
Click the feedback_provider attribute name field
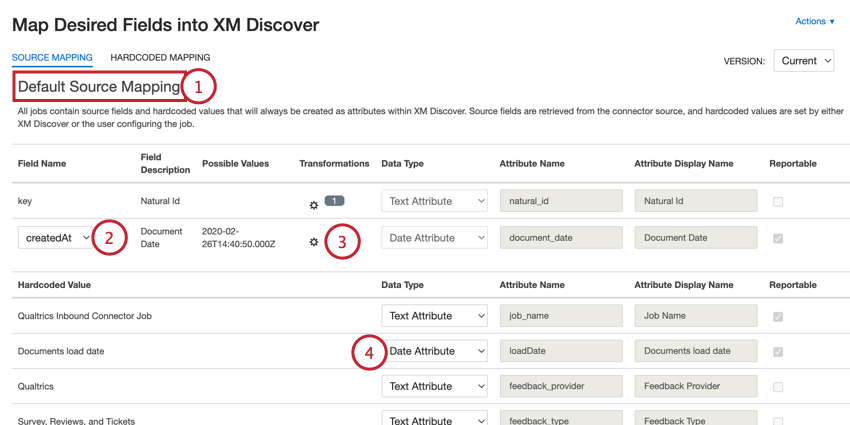pyautogui.click(x=560, y=386)
